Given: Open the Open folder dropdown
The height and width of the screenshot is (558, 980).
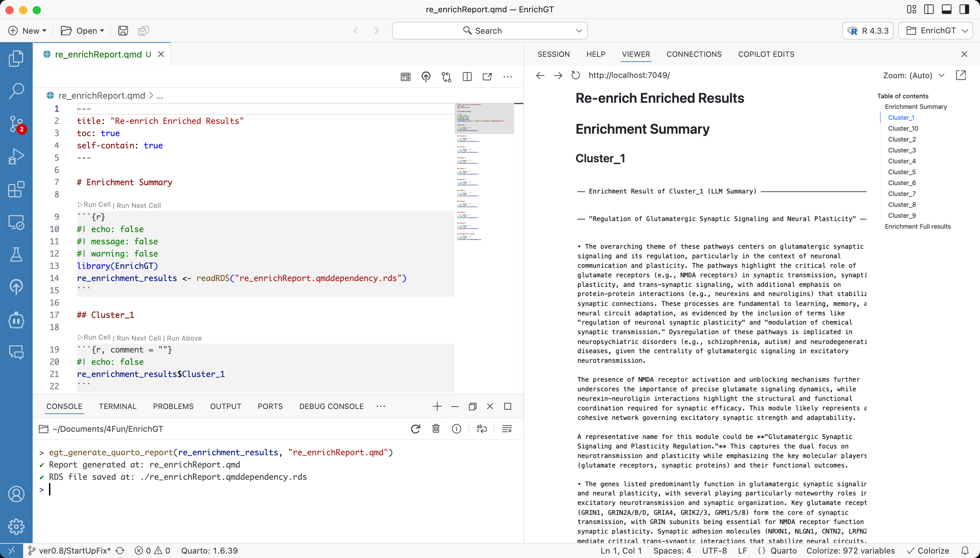Looking at the screenshot, I should 82,31.
